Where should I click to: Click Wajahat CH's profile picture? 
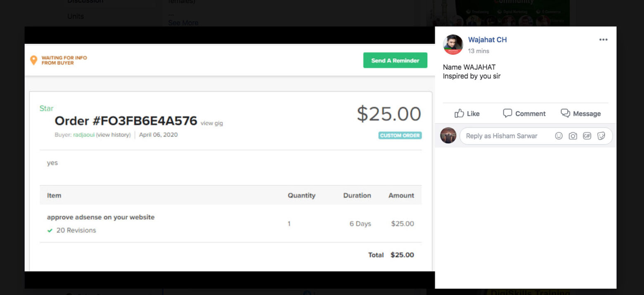[453, 45]
